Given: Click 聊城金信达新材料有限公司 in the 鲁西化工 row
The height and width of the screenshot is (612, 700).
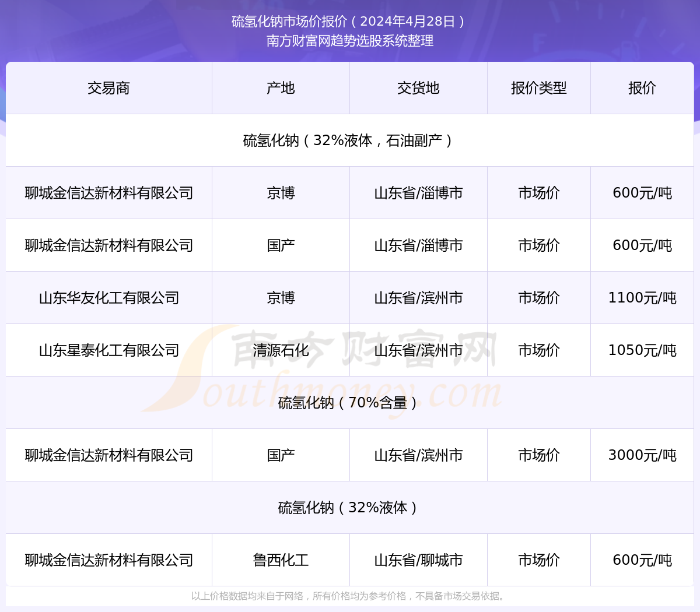Looking at the screenshot, I should point(108,560).
